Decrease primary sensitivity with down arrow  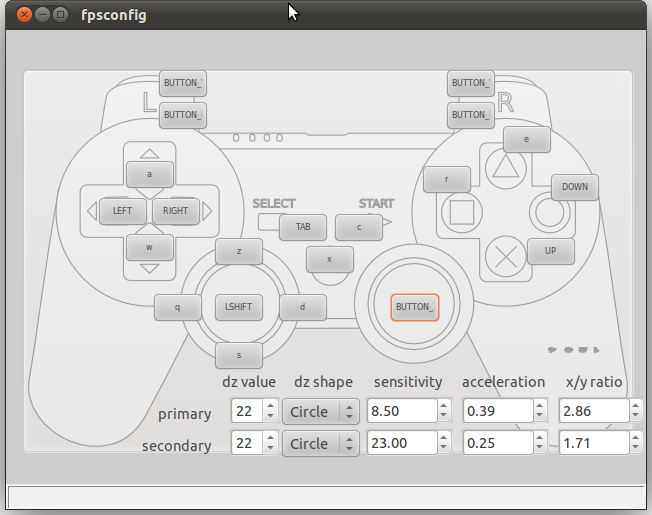coord(444,416)
